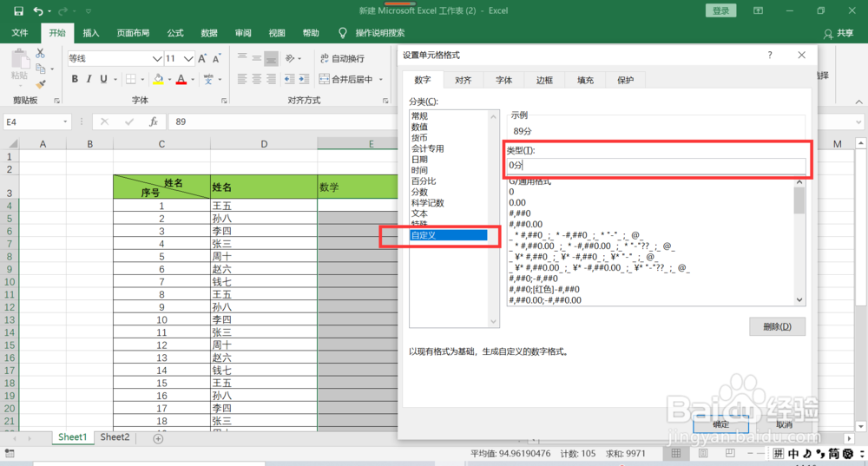This screenshot has width=868, height=466.
Task: Switch to Sheet2 worksheet tab
Action: [x=115, y=437]
